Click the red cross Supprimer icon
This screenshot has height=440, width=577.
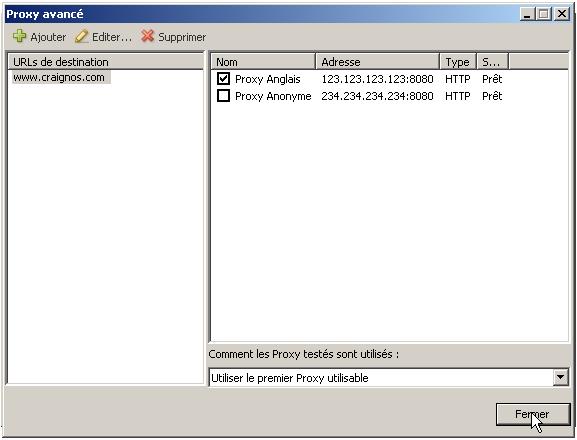148,36
